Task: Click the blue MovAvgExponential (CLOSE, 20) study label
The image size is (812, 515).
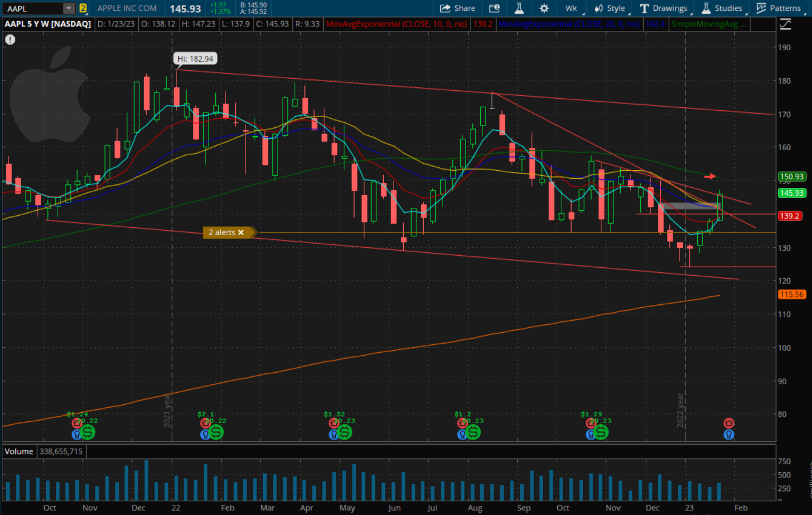Action: click(569, 24)
